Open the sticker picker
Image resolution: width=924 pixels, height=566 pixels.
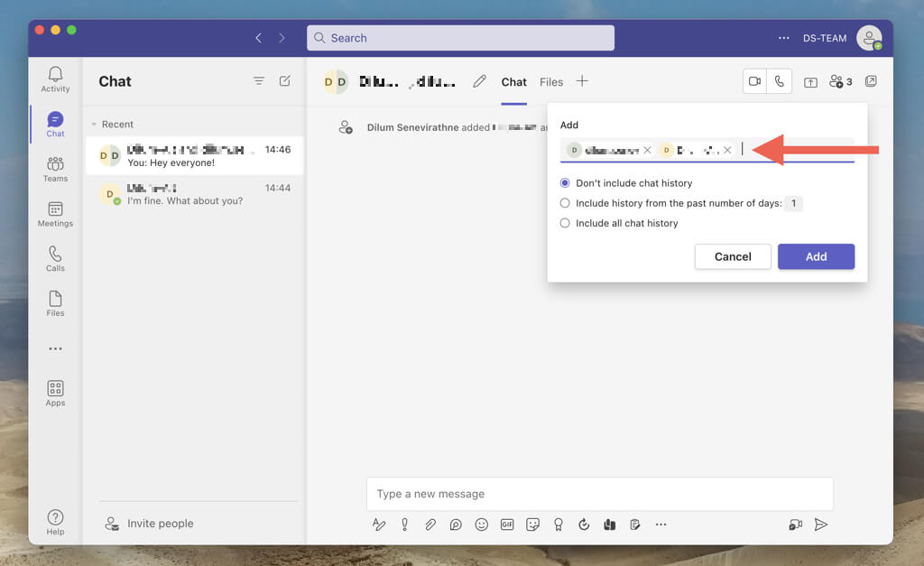point(532,524)
